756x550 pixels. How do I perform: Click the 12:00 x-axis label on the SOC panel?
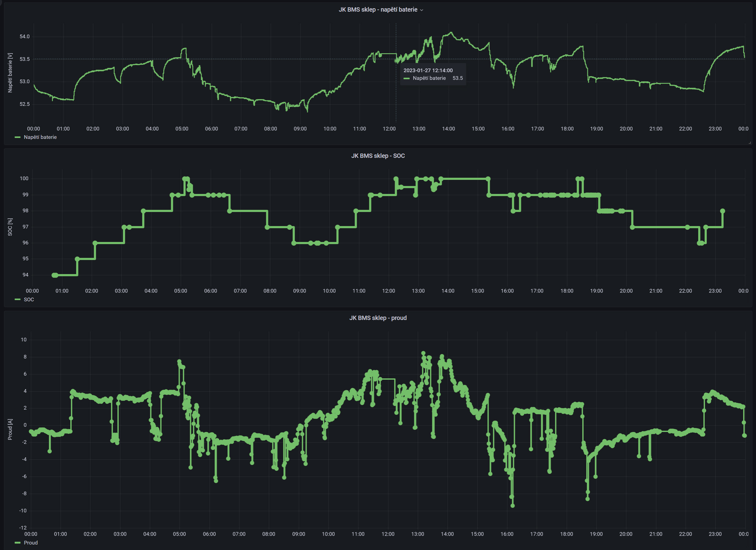(388, 291)
